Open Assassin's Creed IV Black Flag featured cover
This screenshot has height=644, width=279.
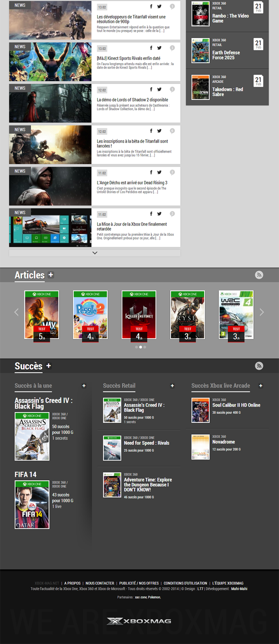tap(32, 437)
